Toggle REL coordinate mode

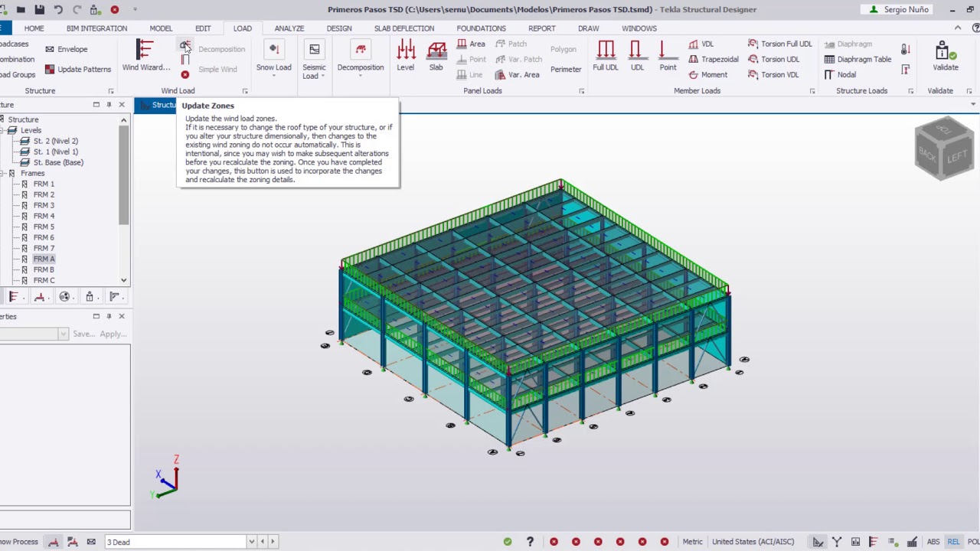tap(953, 542)
